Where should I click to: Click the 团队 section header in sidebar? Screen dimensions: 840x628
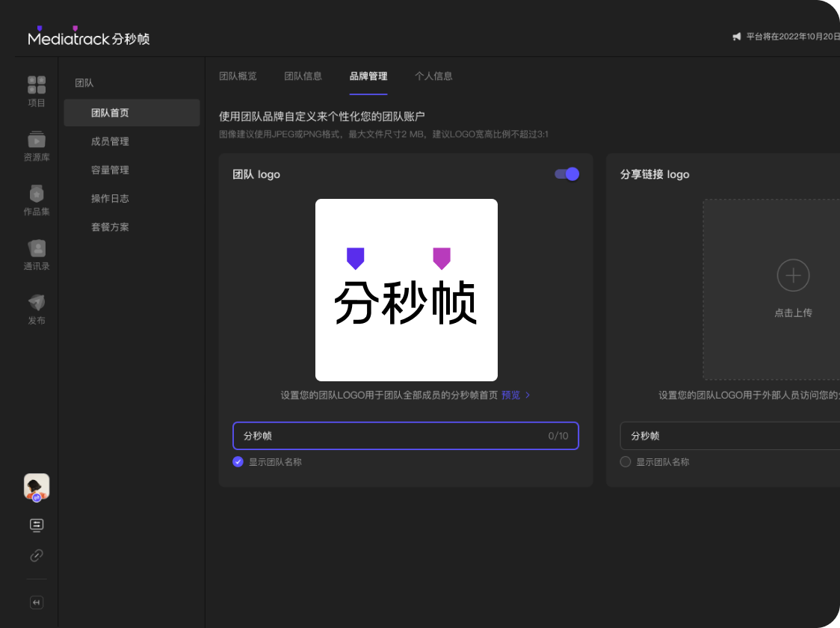84,83
